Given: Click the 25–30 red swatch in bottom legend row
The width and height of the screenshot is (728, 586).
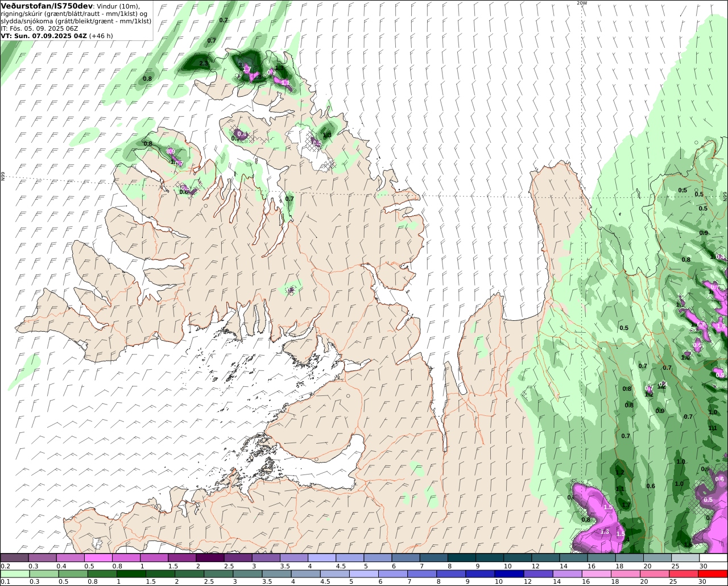Looking at the screenshot, I should coord(683,574).
